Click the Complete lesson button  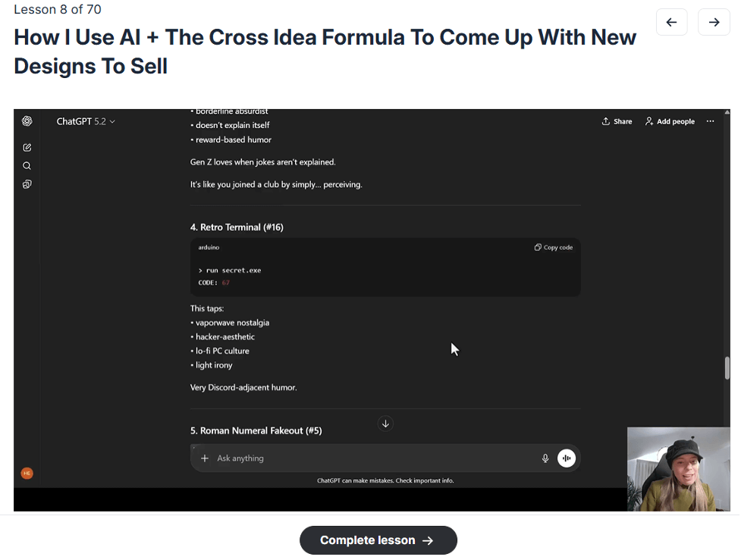pos(378,540)
